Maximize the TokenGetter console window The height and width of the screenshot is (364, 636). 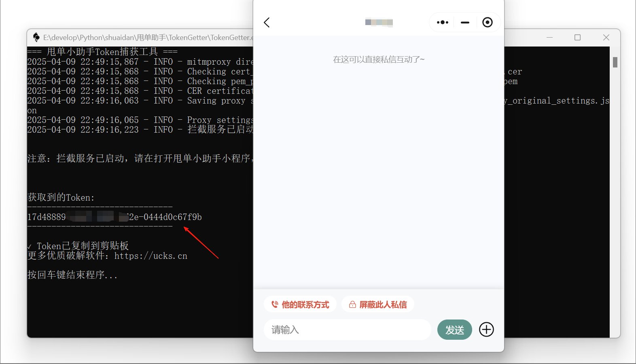coord(577,37)
